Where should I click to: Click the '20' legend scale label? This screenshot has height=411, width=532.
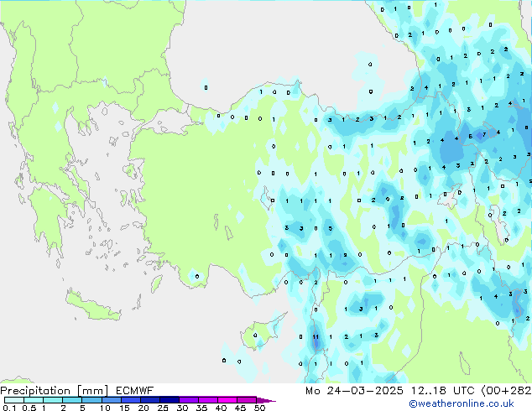[x=143, y=408]
